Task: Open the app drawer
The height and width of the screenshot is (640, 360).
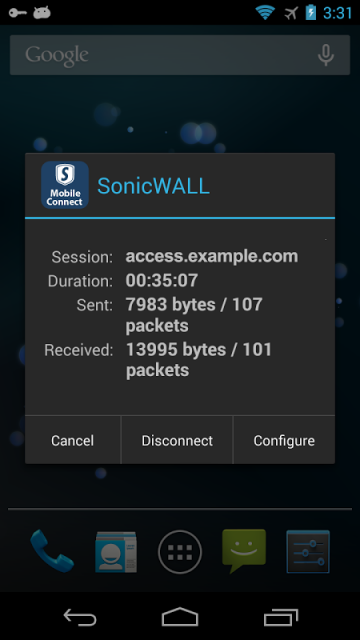Action: pos(180,552)
